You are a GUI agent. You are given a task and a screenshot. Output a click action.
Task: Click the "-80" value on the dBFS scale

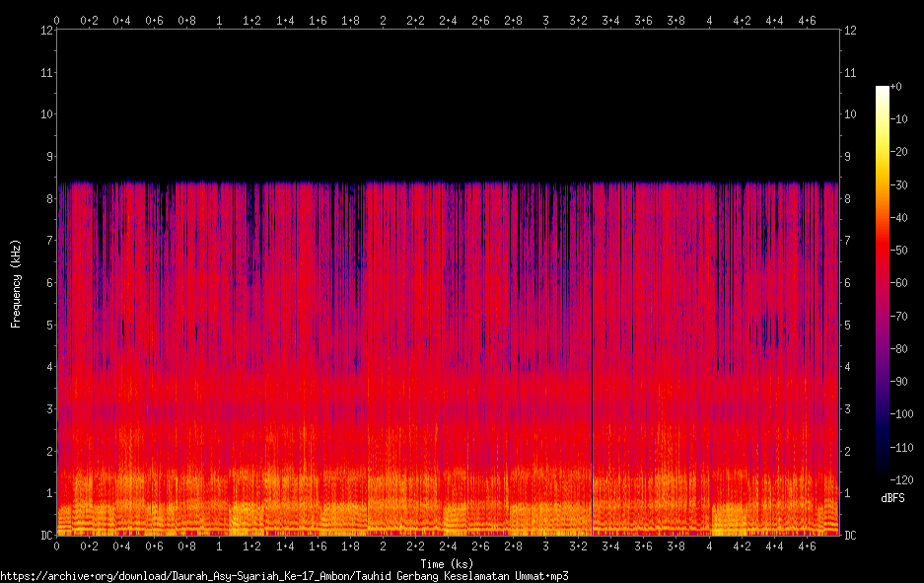tap(899, 348)
